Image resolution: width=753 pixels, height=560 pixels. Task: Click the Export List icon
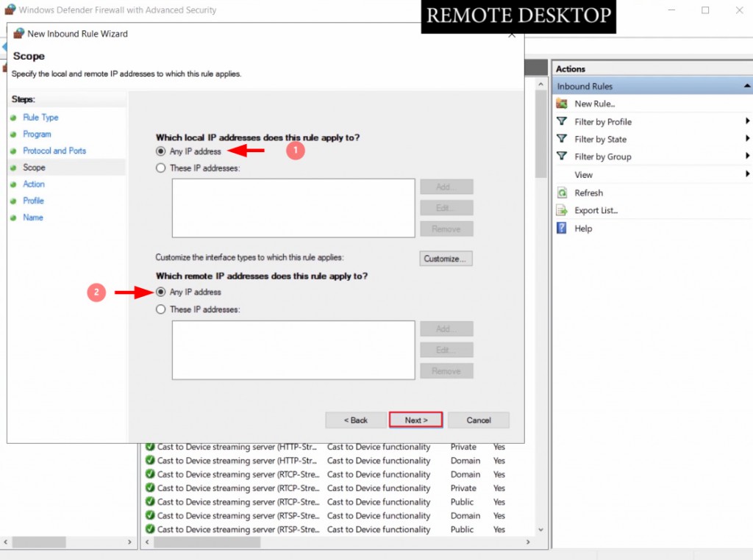click(561, 210)
